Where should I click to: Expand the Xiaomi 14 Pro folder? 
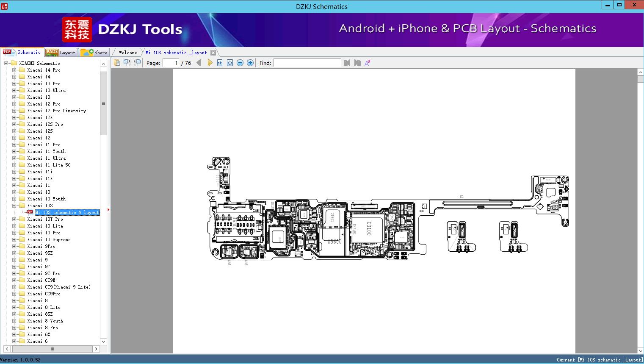(x=14, y=70)
